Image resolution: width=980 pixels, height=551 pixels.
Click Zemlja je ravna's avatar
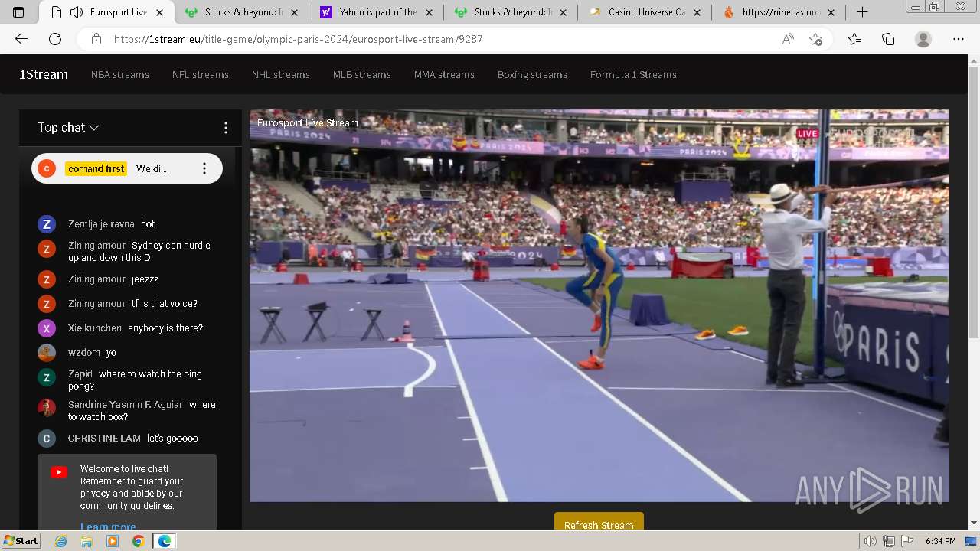[x=47, y=224]
